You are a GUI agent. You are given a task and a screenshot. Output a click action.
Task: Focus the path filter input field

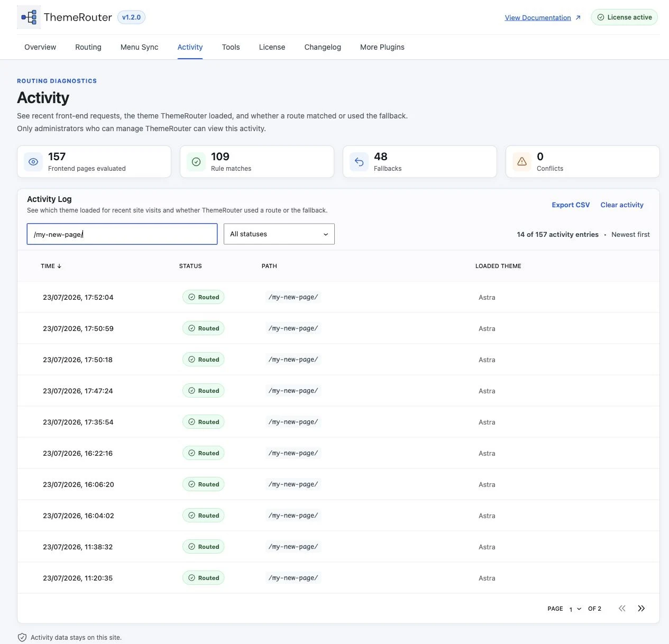122,234
